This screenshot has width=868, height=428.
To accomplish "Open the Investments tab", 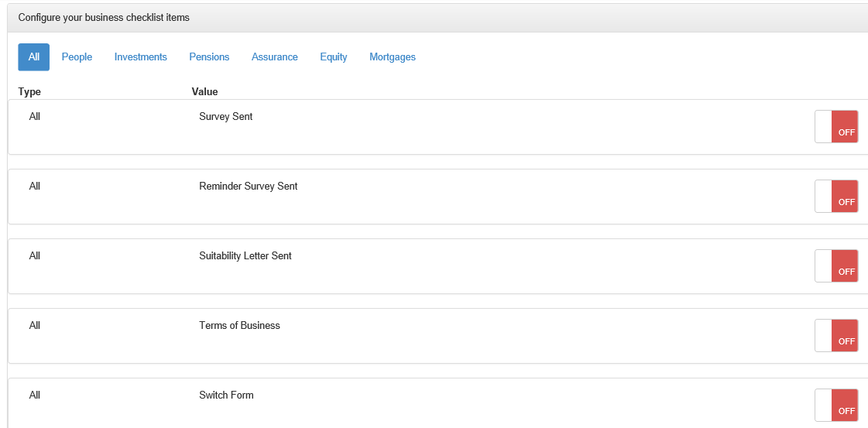I will coord(140,57).
